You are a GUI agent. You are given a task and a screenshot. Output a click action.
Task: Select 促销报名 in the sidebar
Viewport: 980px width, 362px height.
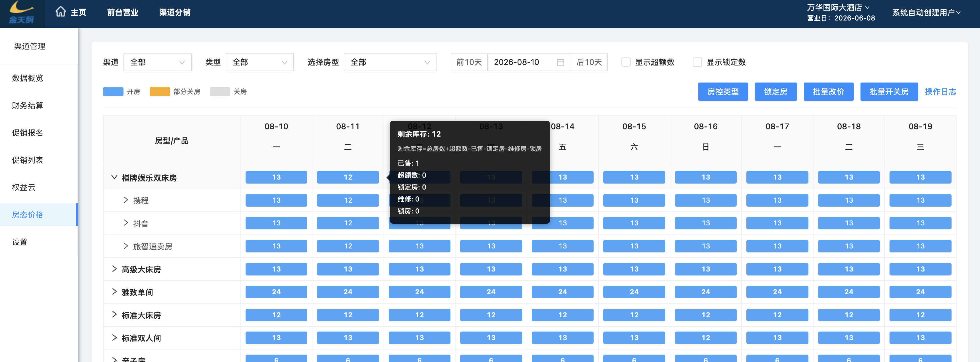click(x=39, y=133)
